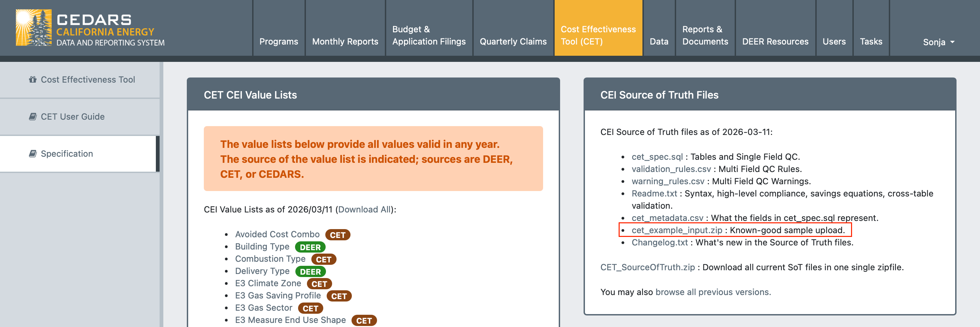The image size is (980, 327).
Task: Open the Changelog.txt file link
Action: [x=659, y=242]
